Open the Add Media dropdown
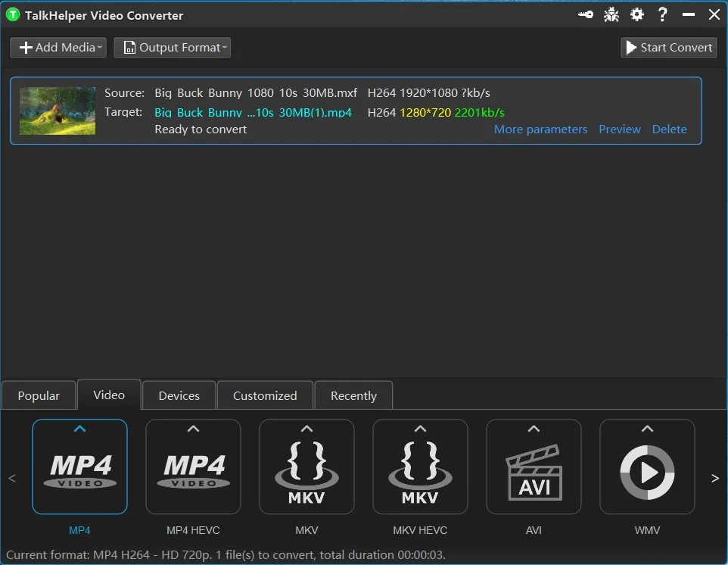728x565 pixels. [58, 48]
